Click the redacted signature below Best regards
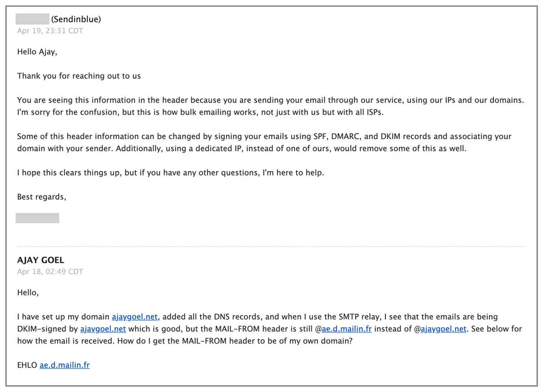The width and height of the screenshot is (545, 392). 37,218
